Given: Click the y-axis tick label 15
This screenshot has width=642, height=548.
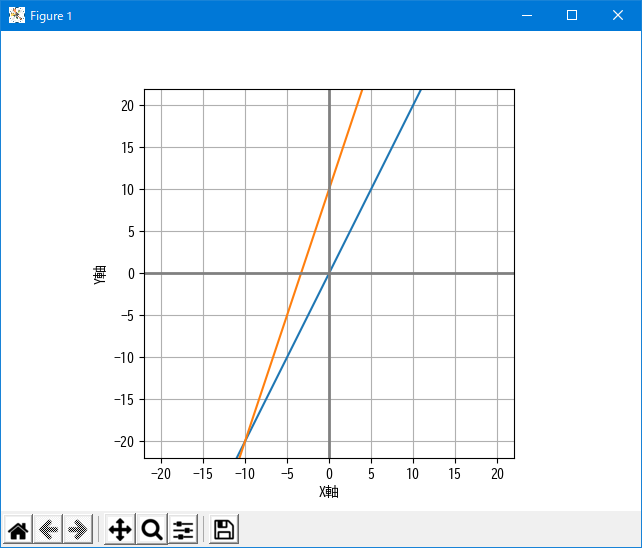Looking at the screenshot, I should click(127, 148).
